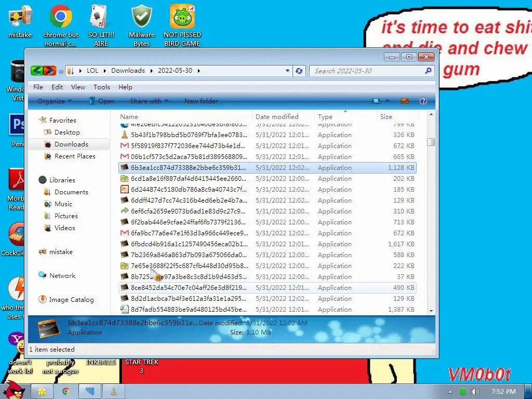
Task: Toggle the preview pane icon
Action: coord(404,101)
